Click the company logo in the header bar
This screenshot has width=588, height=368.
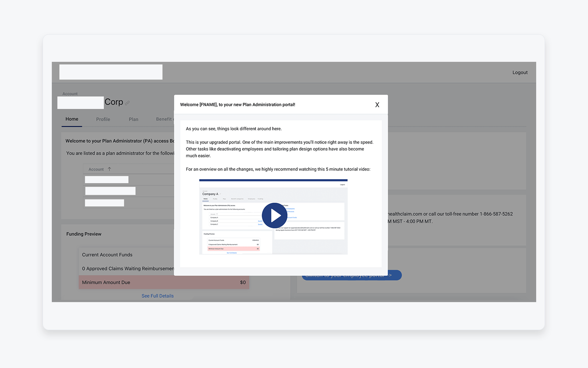click(111, 72)
